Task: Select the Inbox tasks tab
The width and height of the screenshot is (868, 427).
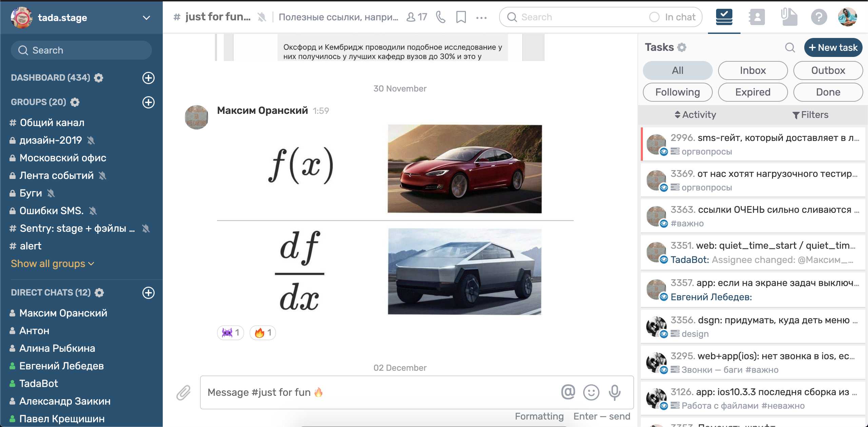Action: [x=753, y=70]
